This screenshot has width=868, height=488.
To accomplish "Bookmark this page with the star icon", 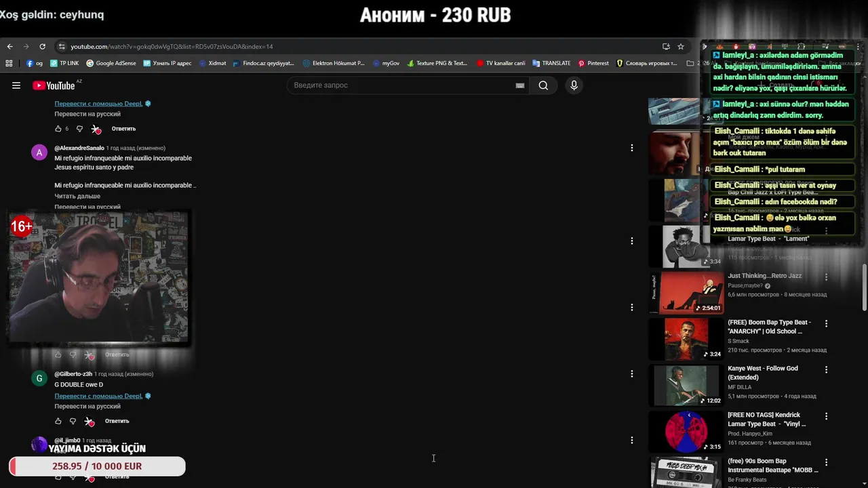I will tap(681, 47).
